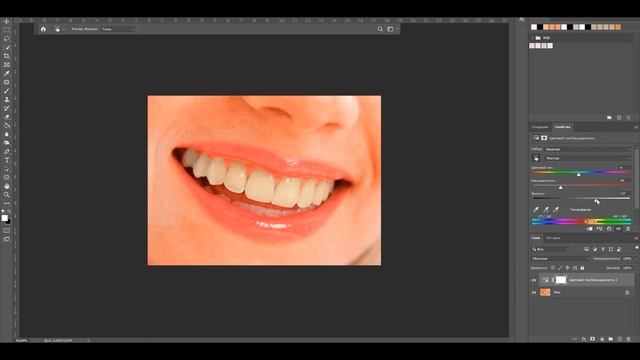The width and height of the screenshot is (640, 360).
Task: Select the Eraser tool
Action: click(7, 117)
